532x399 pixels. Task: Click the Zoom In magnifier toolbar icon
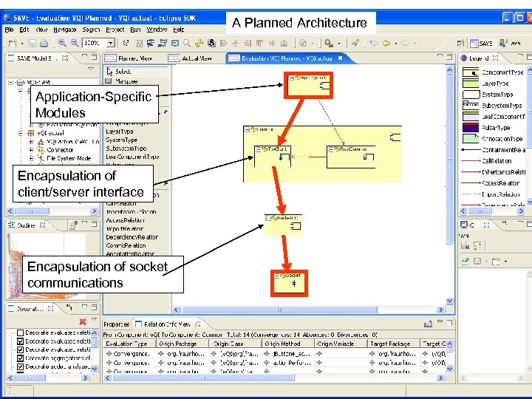[62, 43]
